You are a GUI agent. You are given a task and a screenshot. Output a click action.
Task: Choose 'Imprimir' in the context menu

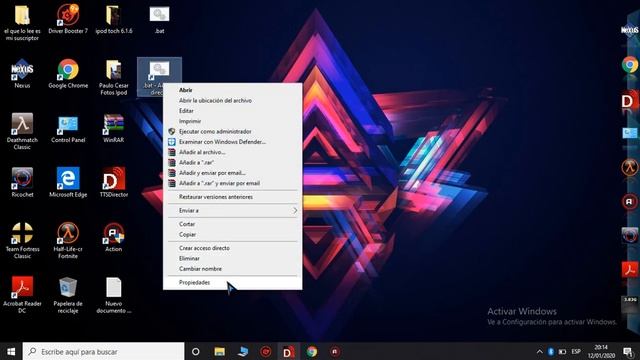click(x=233, y=121)
